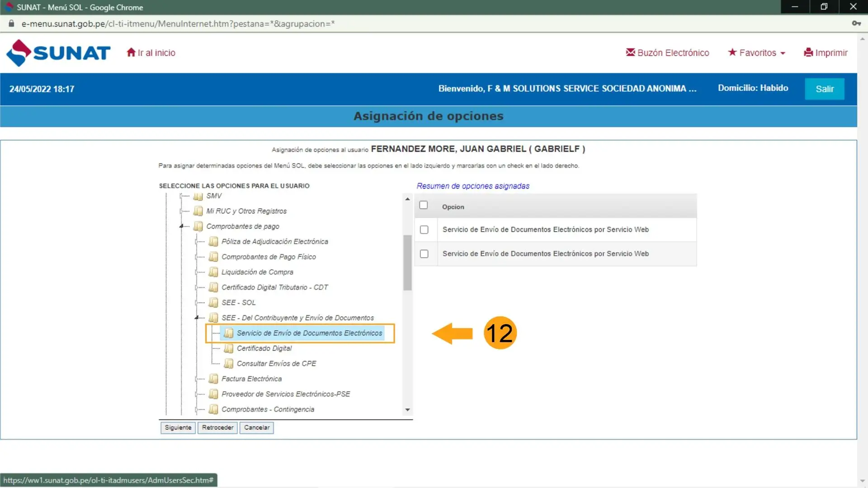Select Factura Electrónica tree item

[x=251, y=379]
